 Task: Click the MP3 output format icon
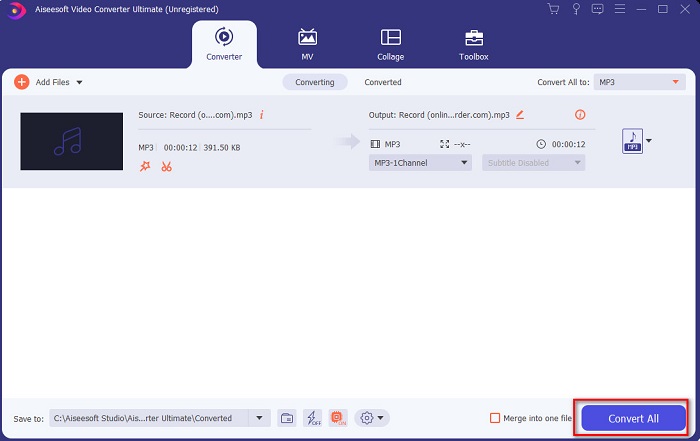[x=632, y=141]
